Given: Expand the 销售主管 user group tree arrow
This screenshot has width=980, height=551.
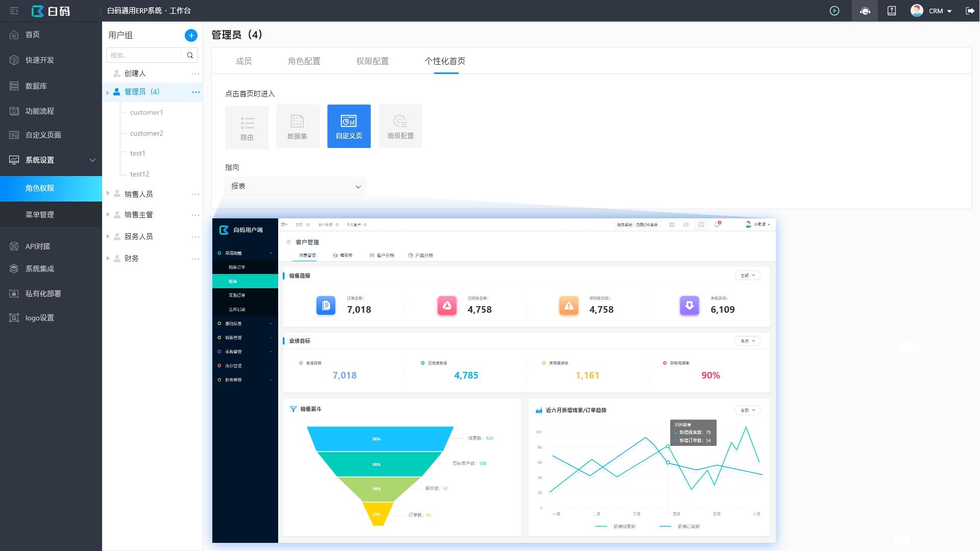Looking at the screenshot, I should point(108,215).
